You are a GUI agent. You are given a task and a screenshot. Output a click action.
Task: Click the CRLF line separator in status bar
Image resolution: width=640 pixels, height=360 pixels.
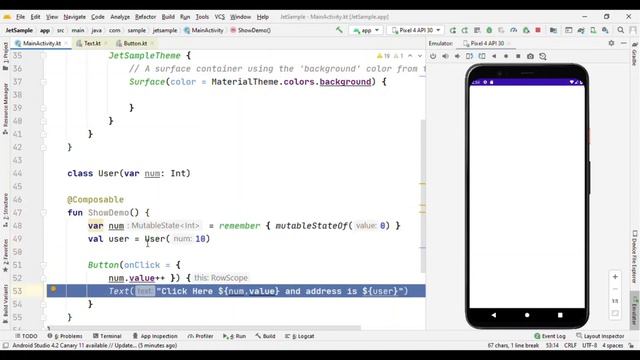pos(570,345)
